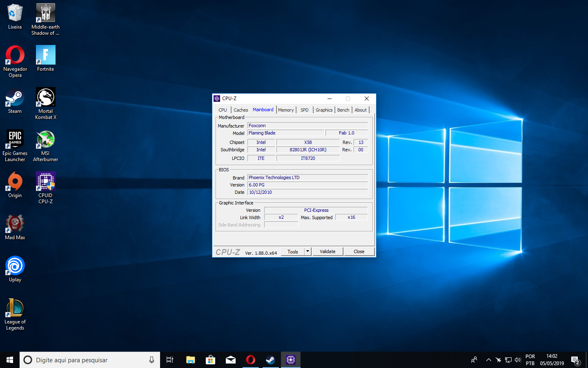This screenshot has height=368, width=588.
Task: Select the Fortnite desktop shortcut
Action: click(45, 58)
